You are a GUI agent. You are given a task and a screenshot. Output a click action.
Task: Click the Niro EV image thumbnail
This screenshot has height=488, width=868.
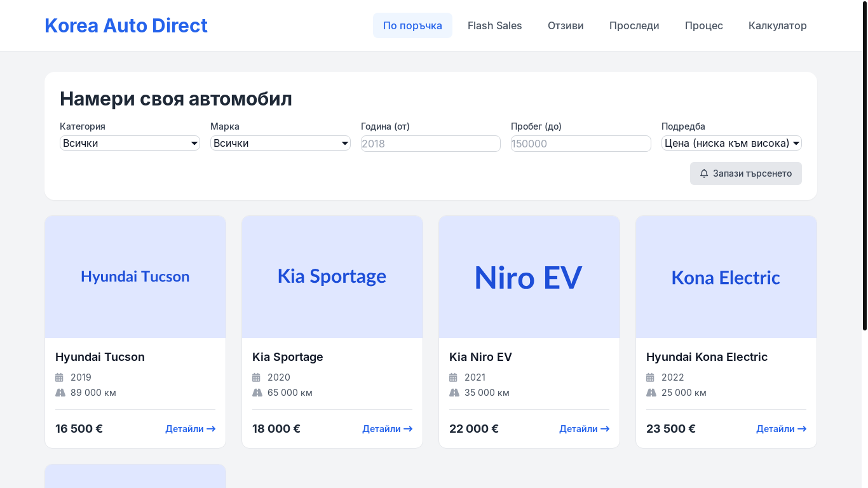click(x=529, y=277)
